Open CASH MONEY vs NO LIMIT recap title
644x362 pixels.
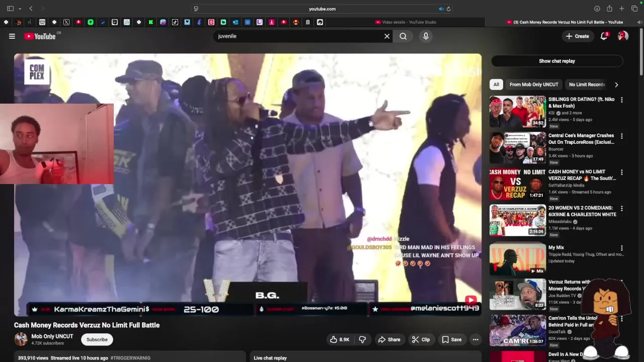pyautogui.click(x=581, y=175)
